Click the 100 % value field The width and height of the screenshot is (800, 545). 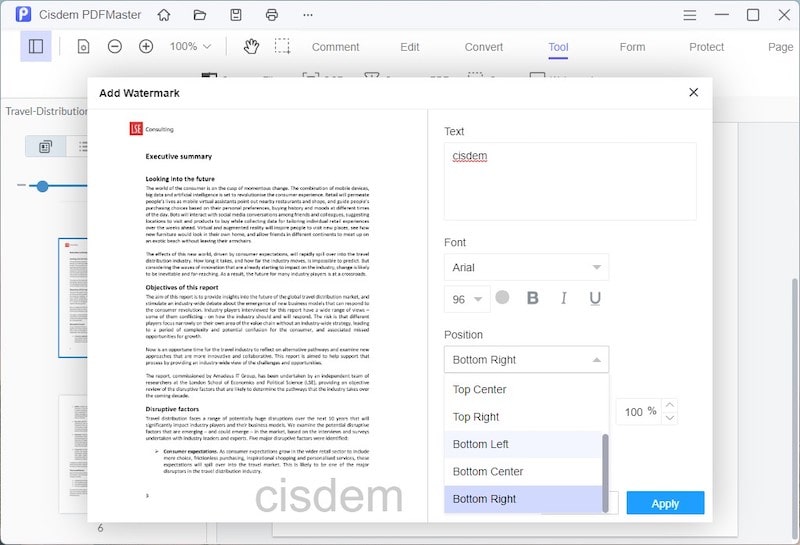coord(639,412)
